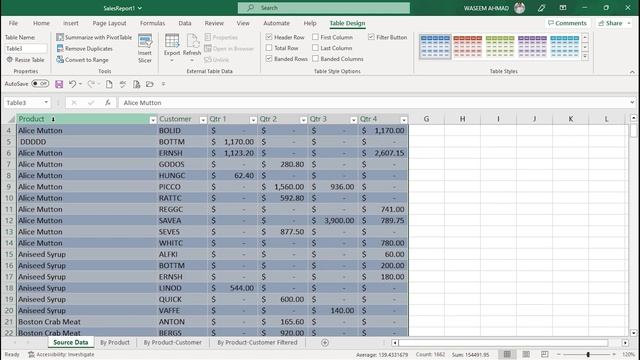Click Convert to Range tool

pos(82,60)
